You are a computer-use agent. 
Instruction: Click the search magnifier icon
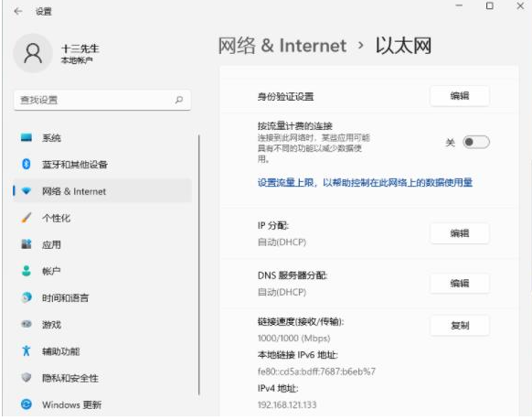[x=179, y=100]
